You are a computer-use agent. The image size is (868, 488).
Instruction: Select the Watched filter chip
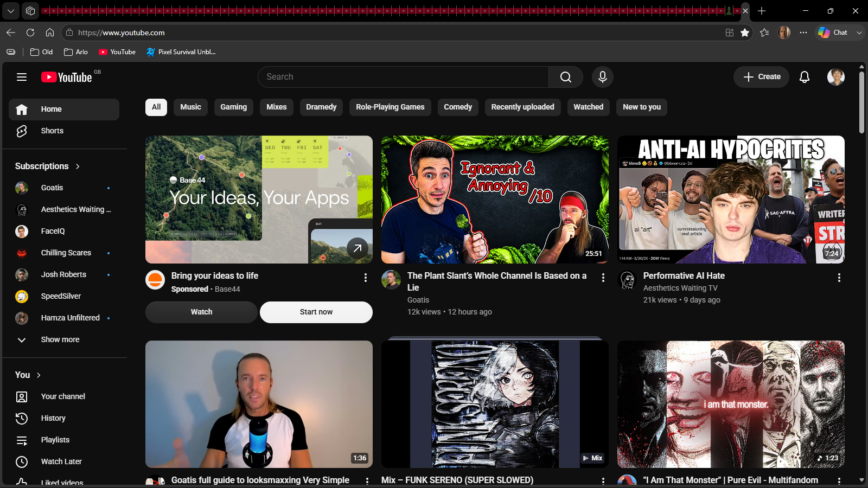589,107
